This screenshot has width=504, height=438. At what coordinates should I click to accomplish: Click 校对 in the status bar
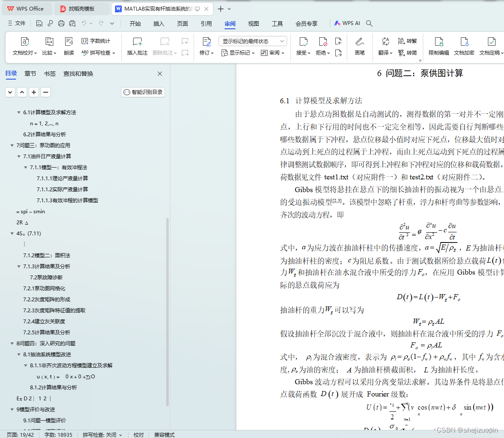[x=139, y=435]
